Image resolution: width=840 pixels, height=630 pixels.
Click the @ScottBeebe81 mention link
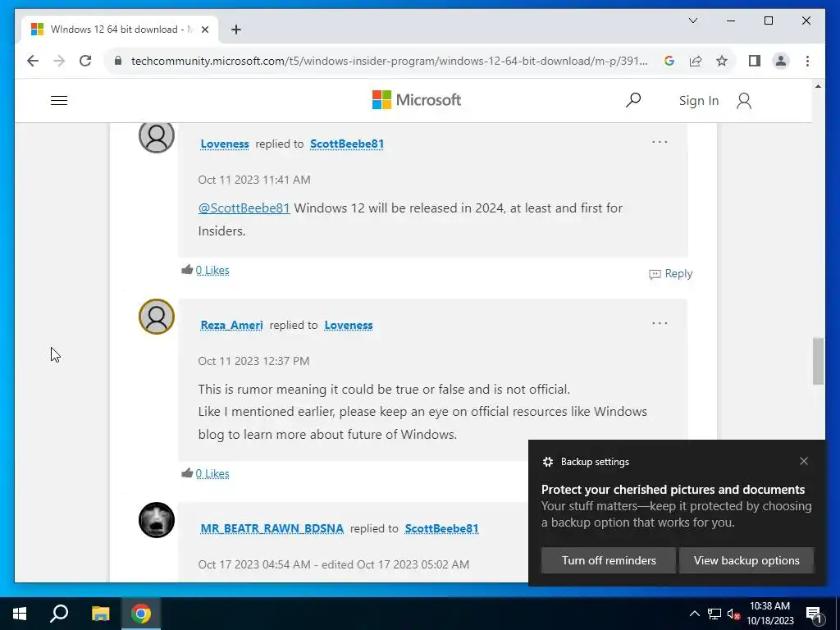click(x=244, y=208)
